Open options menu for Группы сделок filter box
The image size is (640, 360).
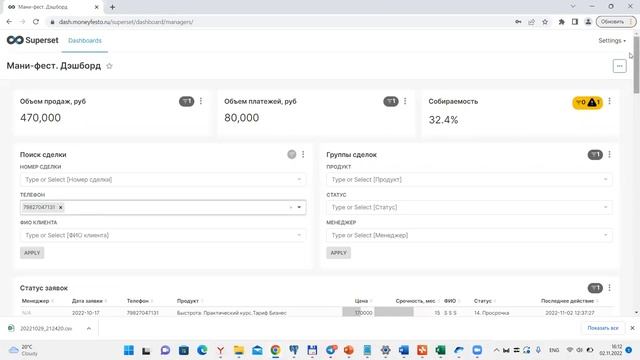click(x=609, y=154)
